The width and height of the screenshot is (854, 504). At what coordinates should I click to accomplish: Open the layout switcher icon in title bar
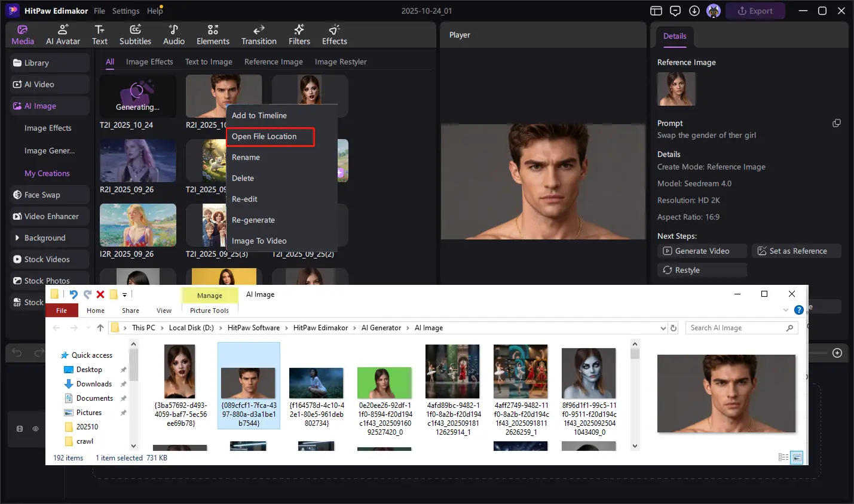click(x=656, y=11)
